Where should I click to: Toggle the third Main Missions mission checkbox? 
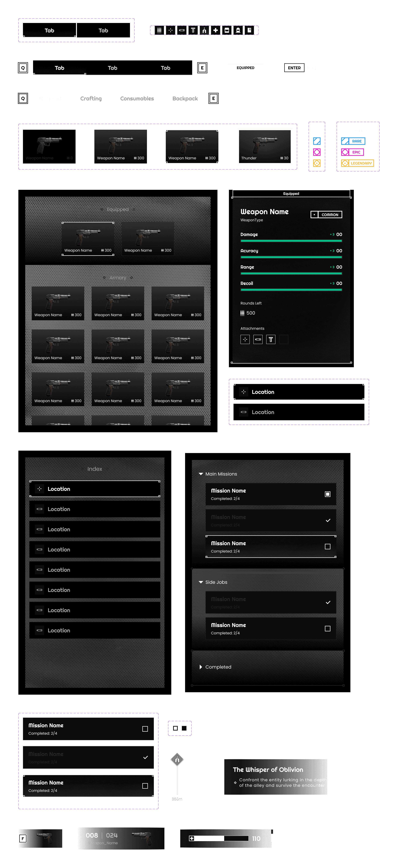pyautogui.click(x=327, y=547)
